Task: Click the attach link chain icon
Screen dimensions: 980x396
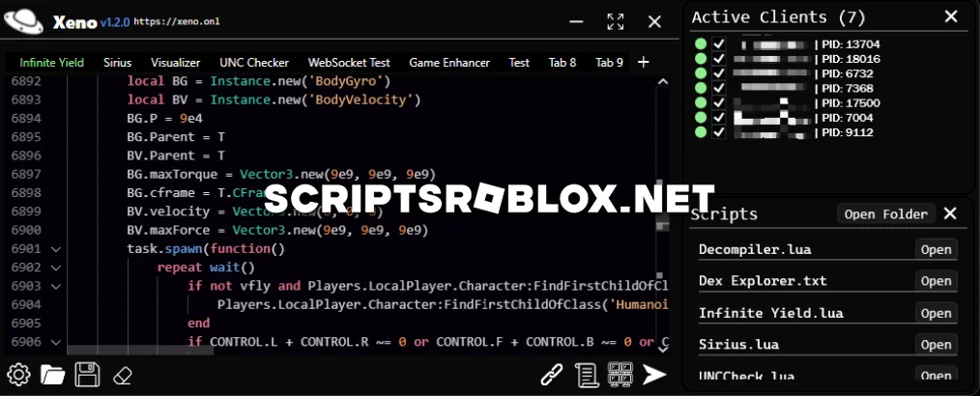Action: [552, 374]
